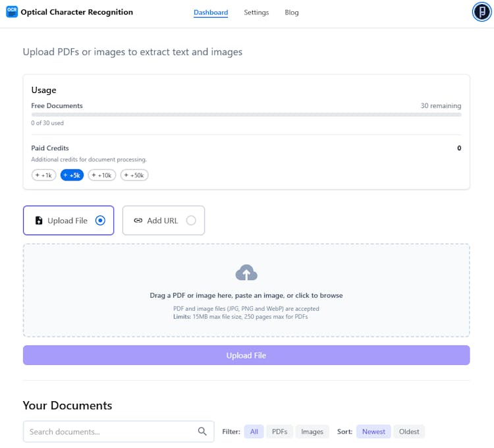The width and height of the screenshot is (494, 448).
Task: Open the user profile avatar icon
Action: pyautogui.click(x=481, y=12)
